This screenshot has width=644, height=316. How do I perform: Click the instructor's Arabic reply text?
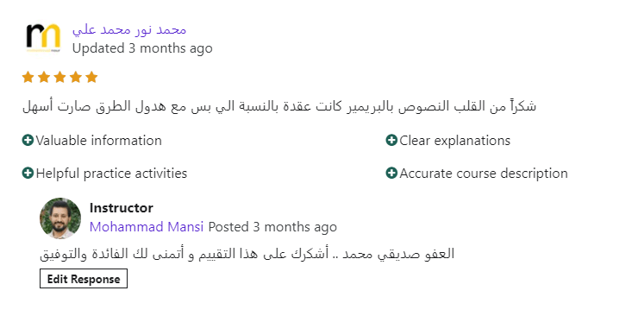click(247, 254)
